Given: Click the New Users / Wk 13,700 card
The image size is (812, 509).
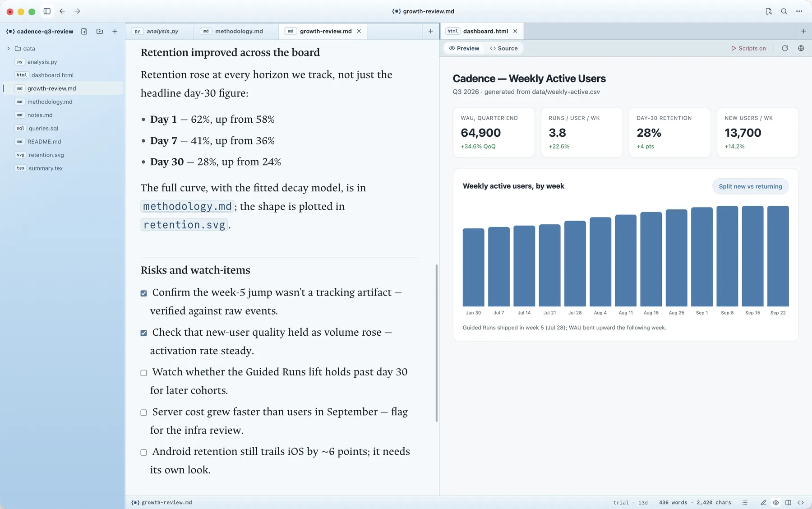Looking at the screenshot, I should pos(757,132).
